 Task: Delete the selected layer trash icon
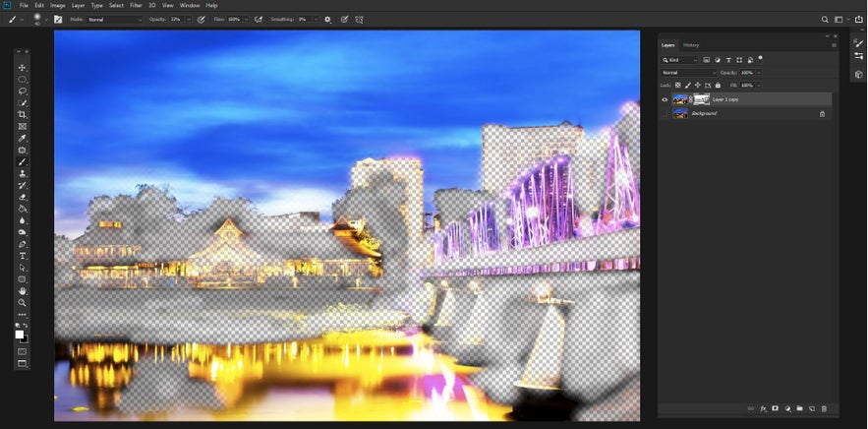pyautogui.click(x=824, y=408)
